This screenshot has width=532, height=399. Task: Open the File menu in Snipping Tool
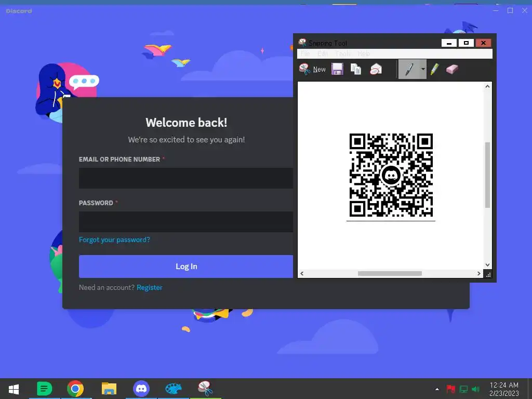point(305,54)
